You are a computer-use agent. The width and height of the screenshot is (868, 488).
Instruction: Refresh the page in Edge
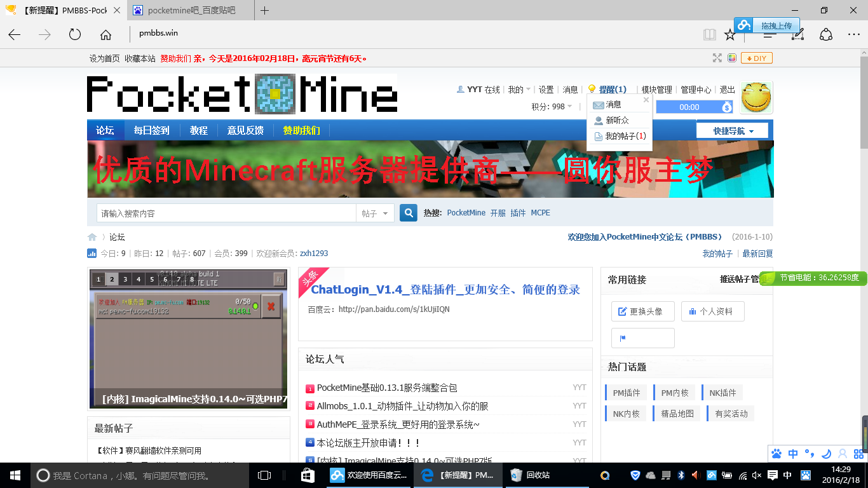(x=75, y=35)
